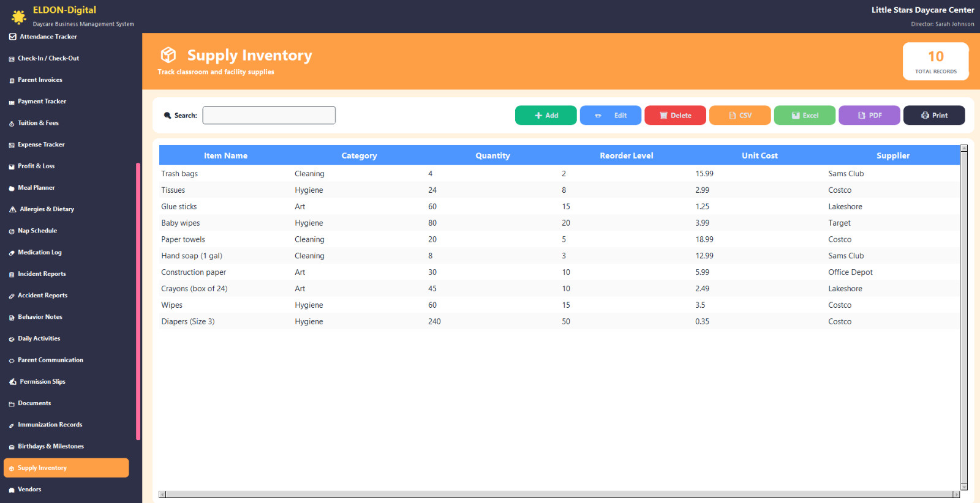Click the Birthdays & Milestones sidebar icon

12,447
